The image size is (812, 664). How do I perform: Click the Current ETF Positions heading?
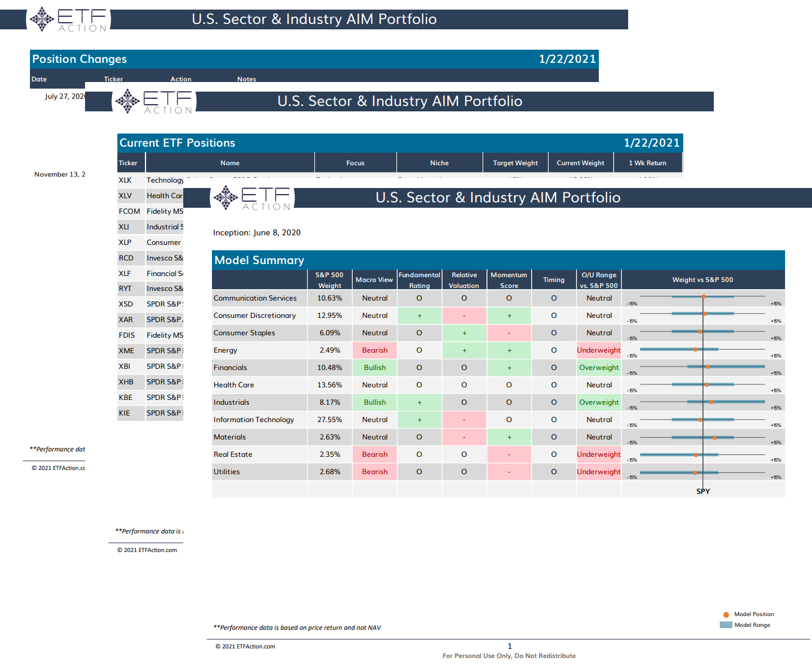coord(177,143)
